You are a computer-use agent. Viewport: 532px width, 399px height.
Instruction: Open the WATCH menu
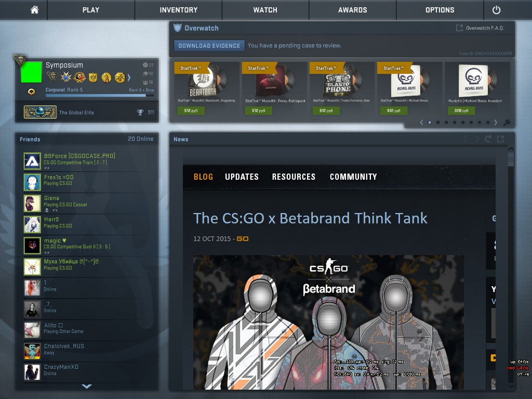coord(265,10)
